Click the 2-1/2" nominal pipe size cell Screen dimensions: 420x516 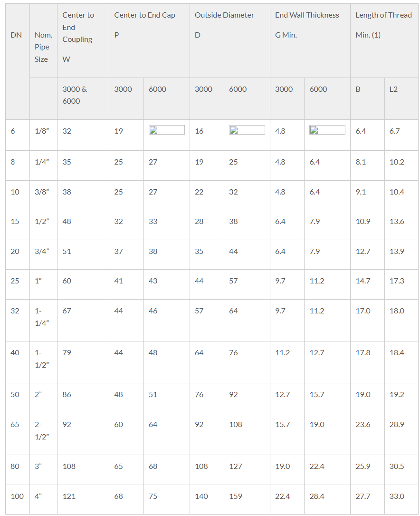point(43,434)
